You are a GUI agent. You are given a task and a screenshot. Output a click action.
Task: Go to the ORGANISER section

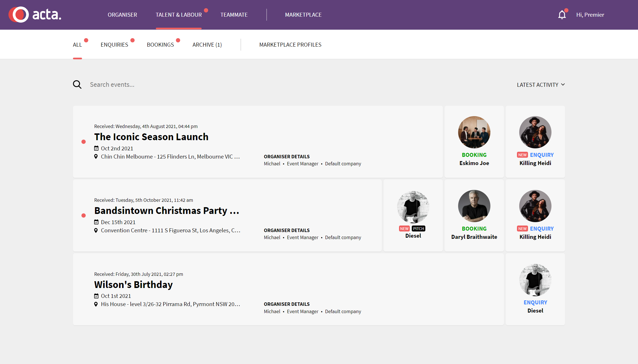coord(122,15)
